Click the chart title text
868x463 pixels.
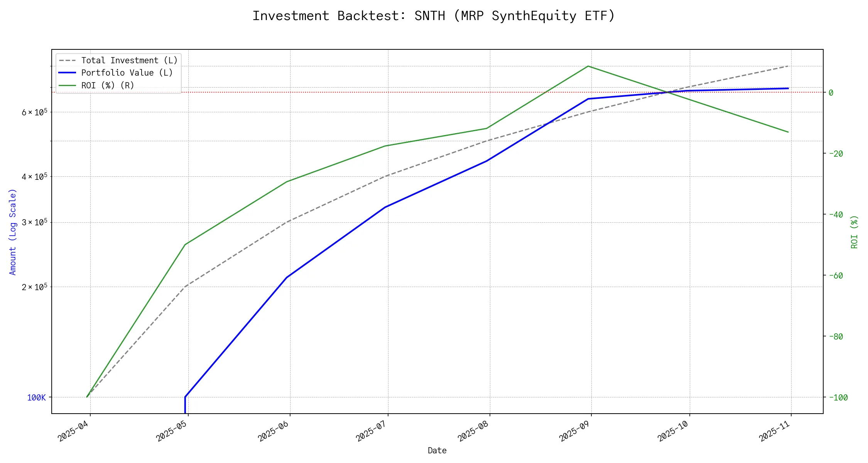(x=434, y=16)
